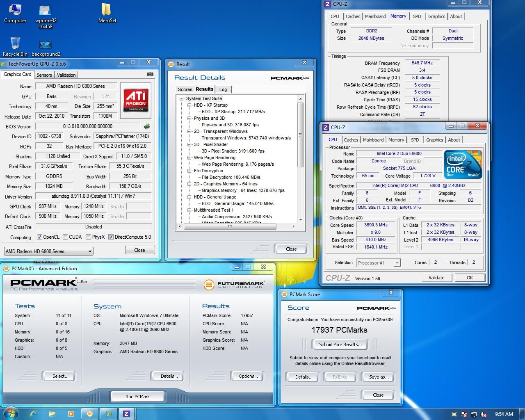Screen dimensions: 525x420
Task: Collapse the Physics and 3D node
Action: pyautogui.click(x=189, y=118)
